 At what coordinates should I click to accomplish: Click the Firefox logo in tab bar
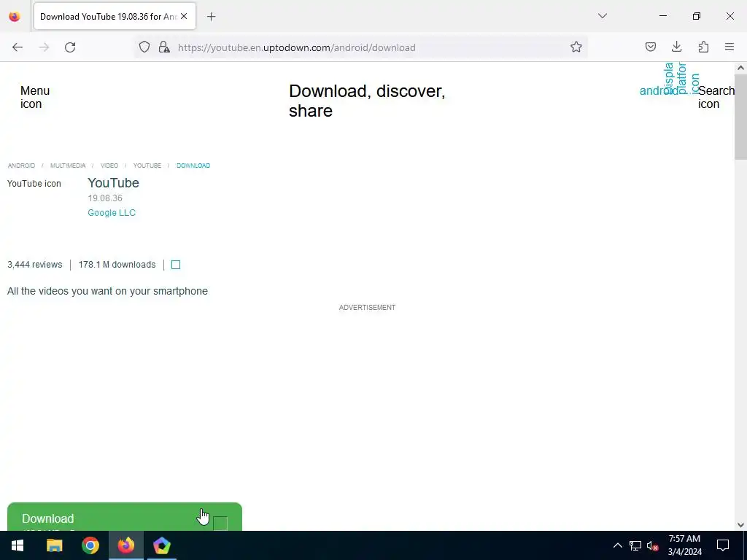[15, 17]
